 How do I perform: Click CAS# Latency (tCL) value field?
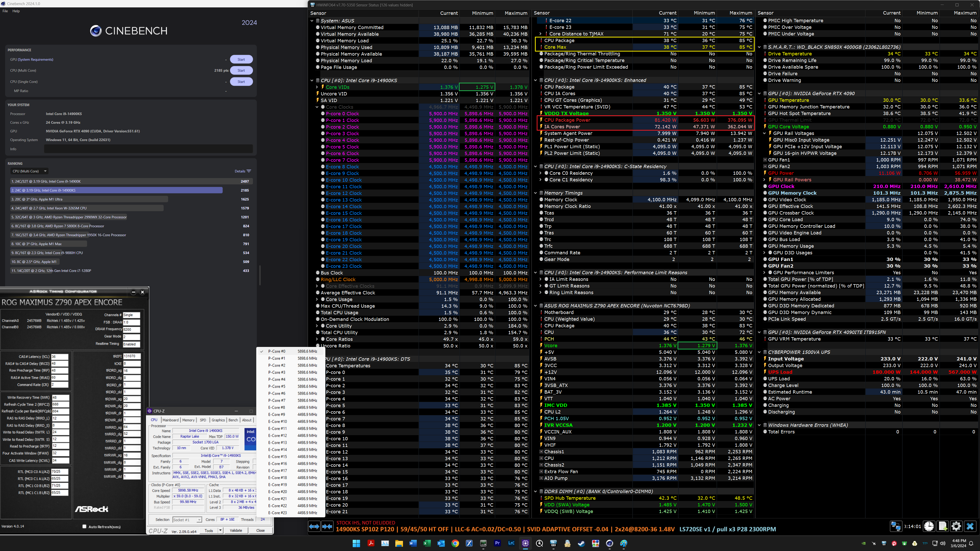[60, 357]
